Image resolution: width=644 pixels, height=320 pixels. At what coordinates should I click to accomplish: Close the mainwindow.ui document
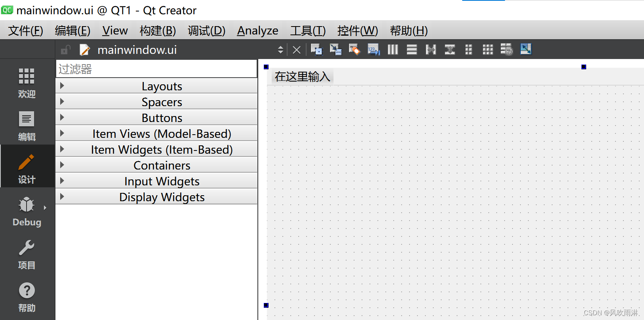(x=296, y=50)
